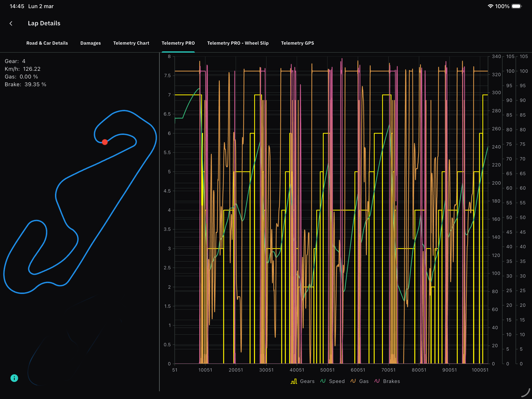Open the Damages tab

90,43
